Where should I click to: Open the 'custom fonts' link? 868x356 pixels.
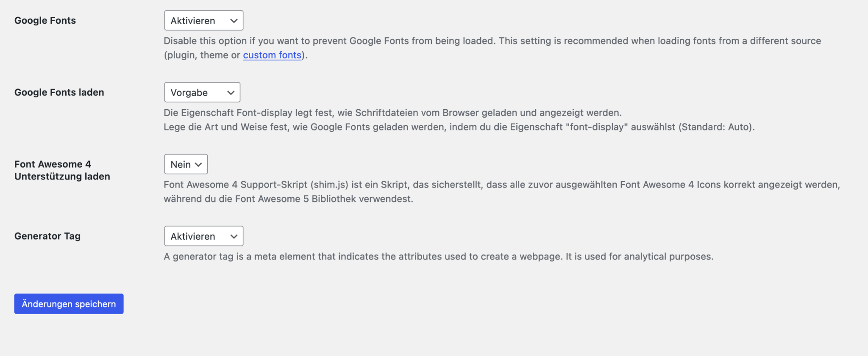point(272,55)
